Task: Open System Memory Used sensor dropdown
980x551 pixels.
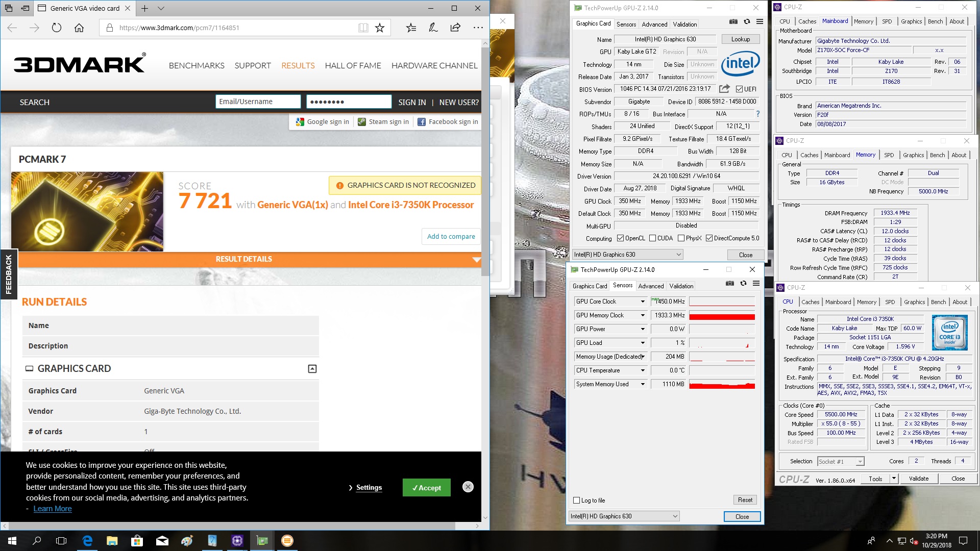Action: click(x=643, y=384)
